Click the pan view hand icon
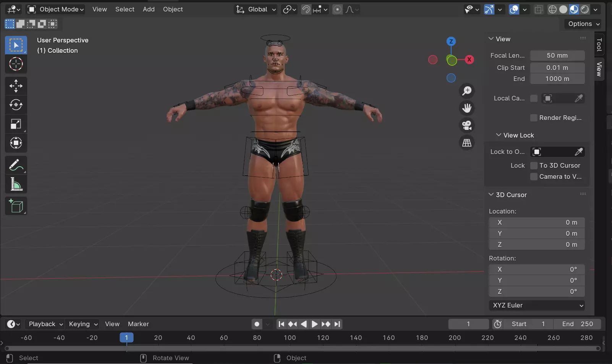The width and height of the screenshot is (612, 364). [x=467, y=108]
